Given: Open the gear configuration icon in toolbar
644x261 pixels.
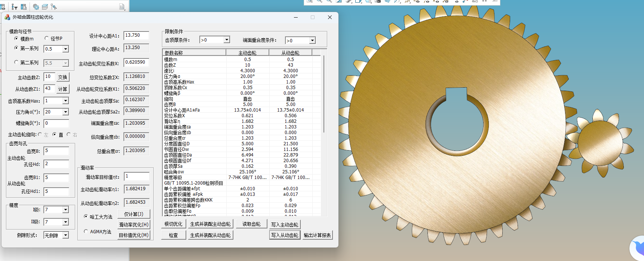Looking at the screenshot, I should coord(36,7).
